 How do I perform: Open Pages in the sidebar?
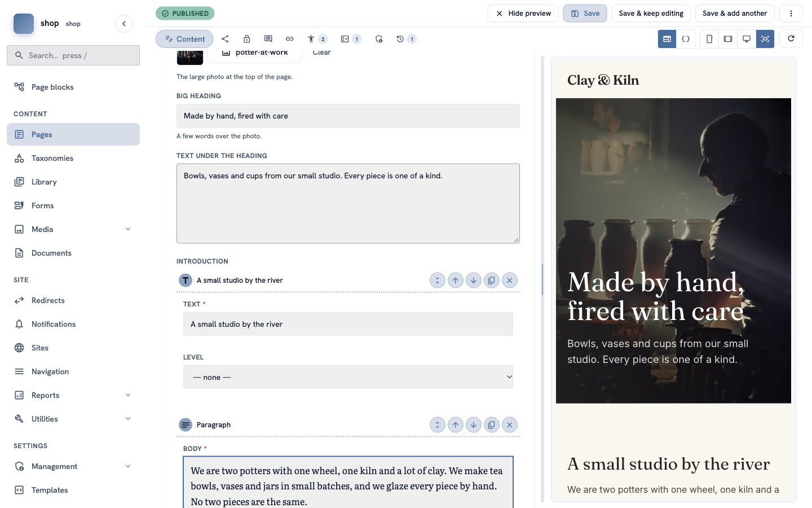click(73, 134)
